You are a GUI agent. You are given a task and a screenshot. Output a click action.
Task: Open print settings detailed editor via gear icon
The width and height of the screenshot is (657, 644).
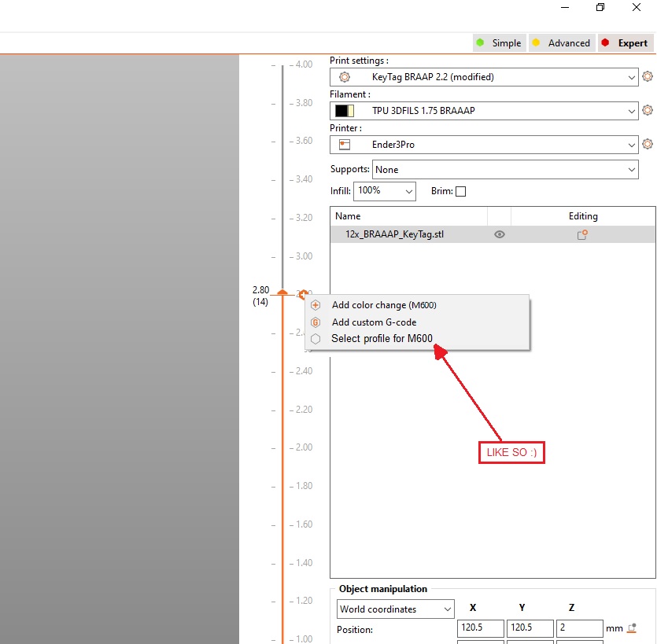point(648,76)
